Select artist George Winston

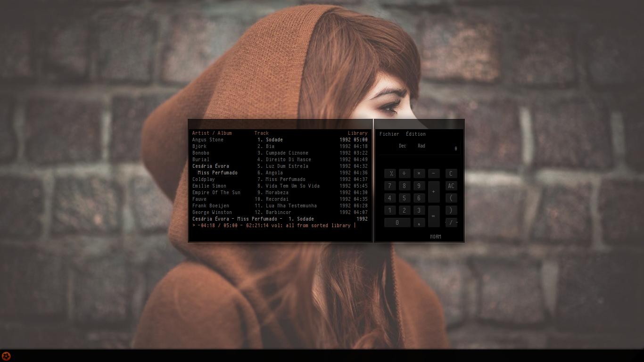pyautogui.click(x=212, y=212)
